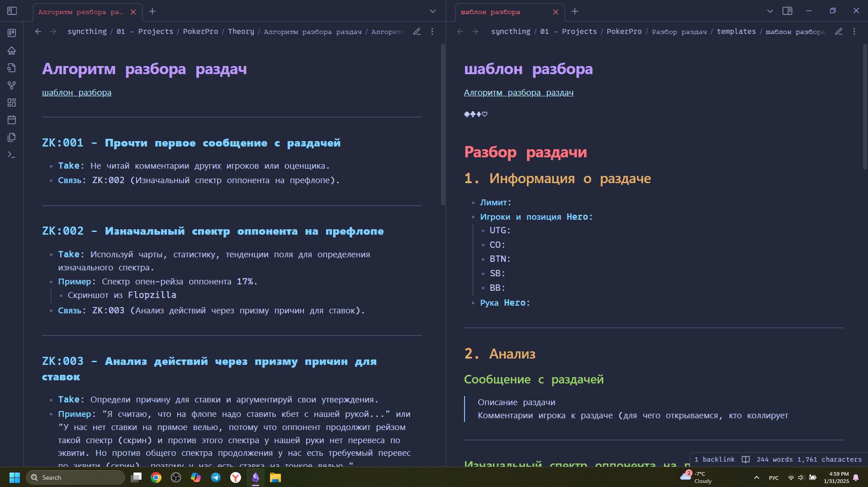This screenshot has height=487, width=868.
Task: Open the Windows Start menu
Action: pos(14,478)
